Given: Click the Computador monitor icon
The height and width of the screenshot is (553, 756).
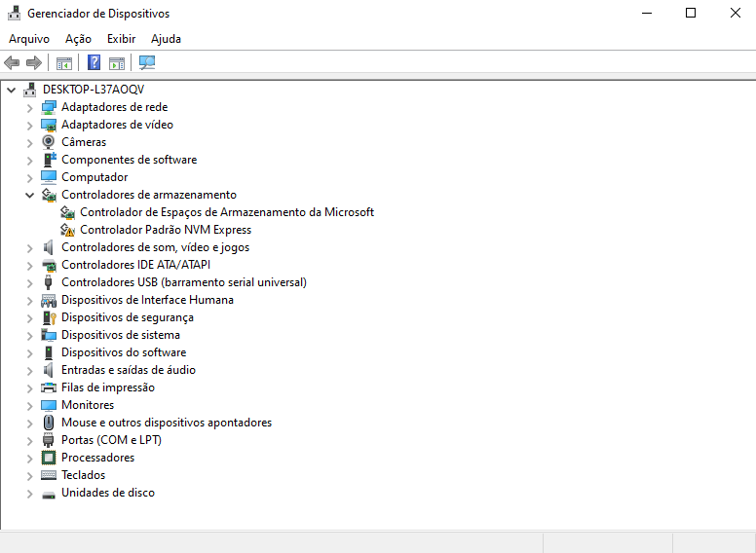Looking at the screenshot, I should [x=49, y=177].
